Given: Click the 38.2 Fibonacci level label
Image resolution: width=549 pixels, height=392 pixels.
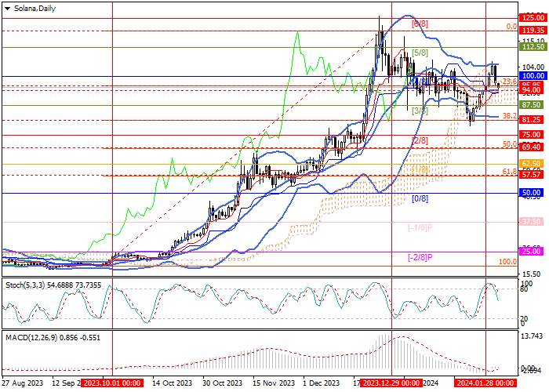Looking at the screenshot, I should (x=510, y=115).
